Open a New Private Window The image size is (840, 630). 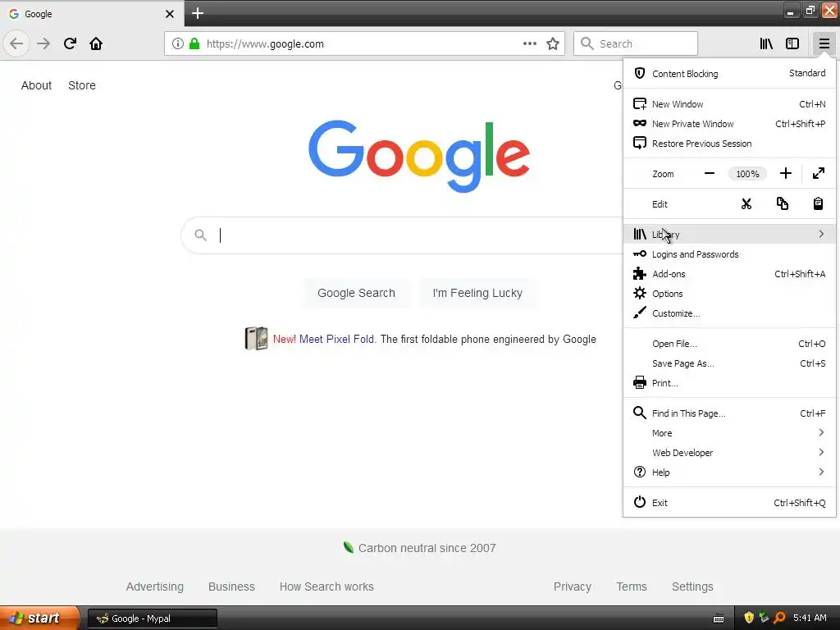coord(729,124)
